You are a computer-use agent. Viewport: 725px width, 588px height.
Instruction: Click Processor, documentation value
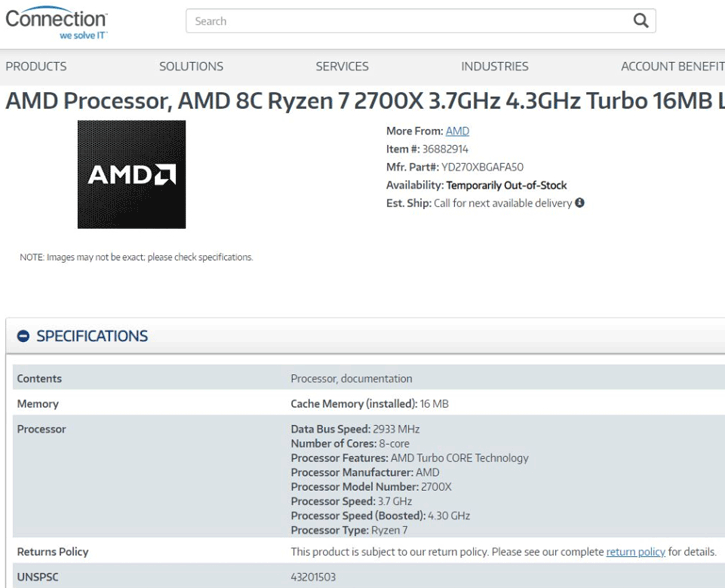pos(351,379)
